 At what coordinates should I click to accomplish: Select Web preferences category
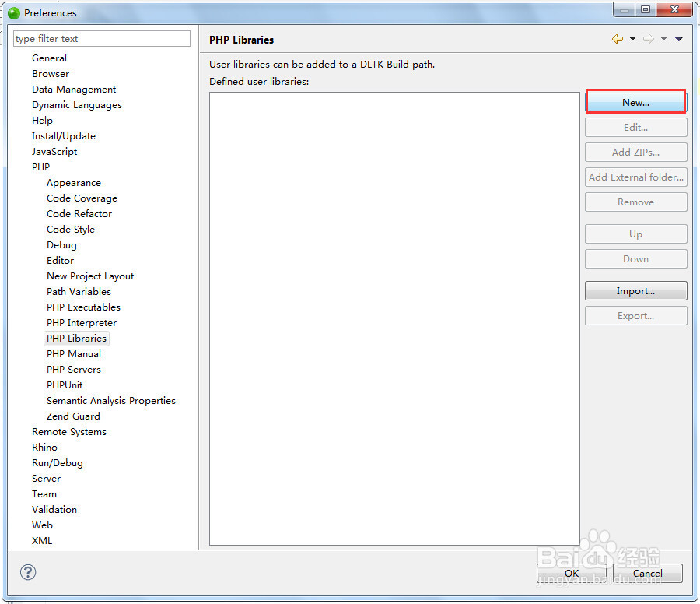click(x=42, y=525)
